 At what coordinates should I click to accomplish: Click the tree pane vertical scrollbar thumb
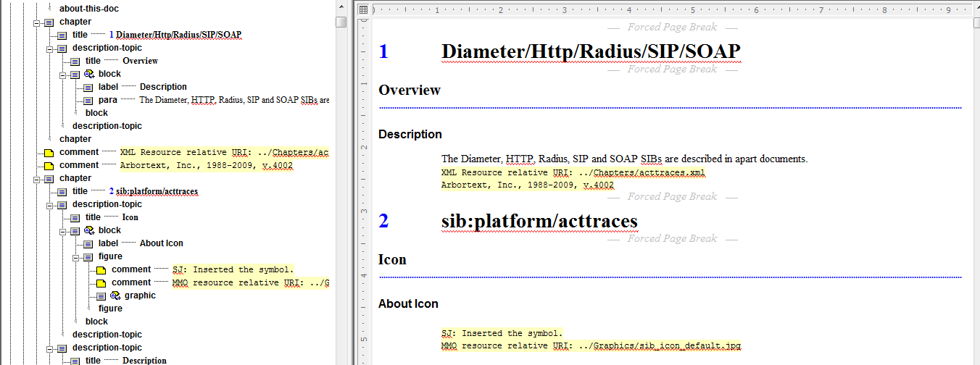click(341, 22)
